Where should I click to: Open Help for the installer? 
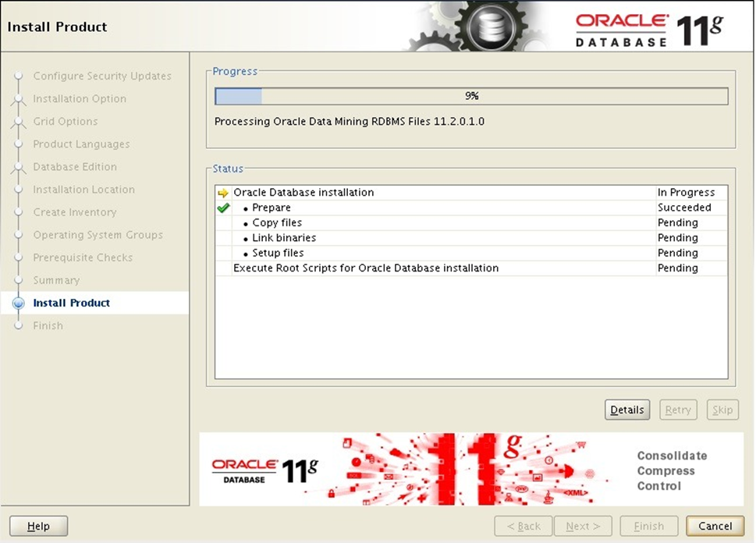point(38,526)
